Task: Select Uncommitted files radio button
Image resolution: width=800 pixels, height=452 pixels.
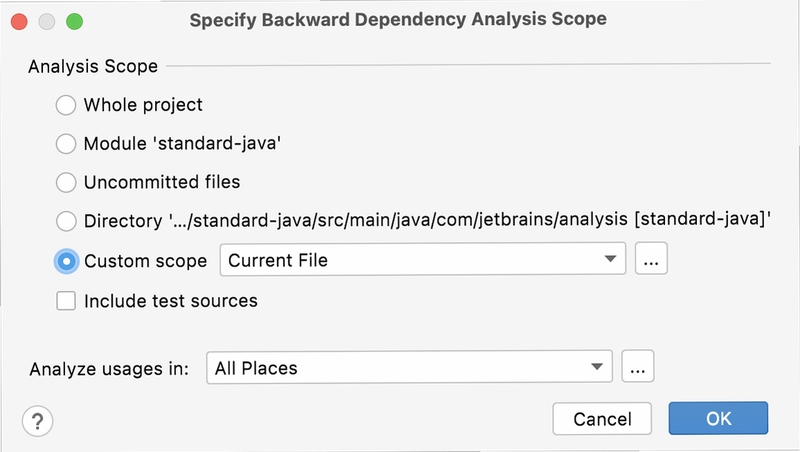Action: click(66, 182)
